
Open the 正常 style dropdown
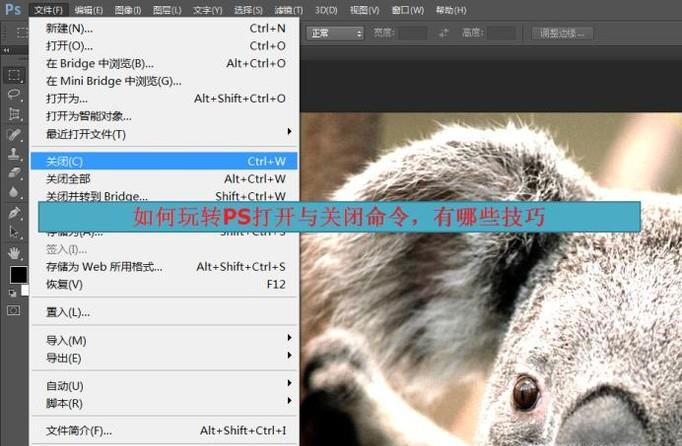pyautogui.click(x=335, y=33)
